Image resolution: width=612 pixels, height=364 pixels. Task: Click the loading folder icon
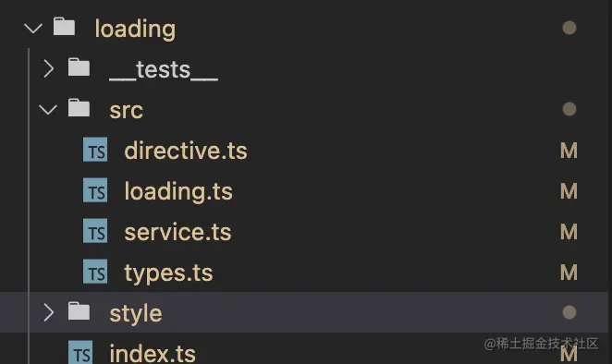pos(64,27)
